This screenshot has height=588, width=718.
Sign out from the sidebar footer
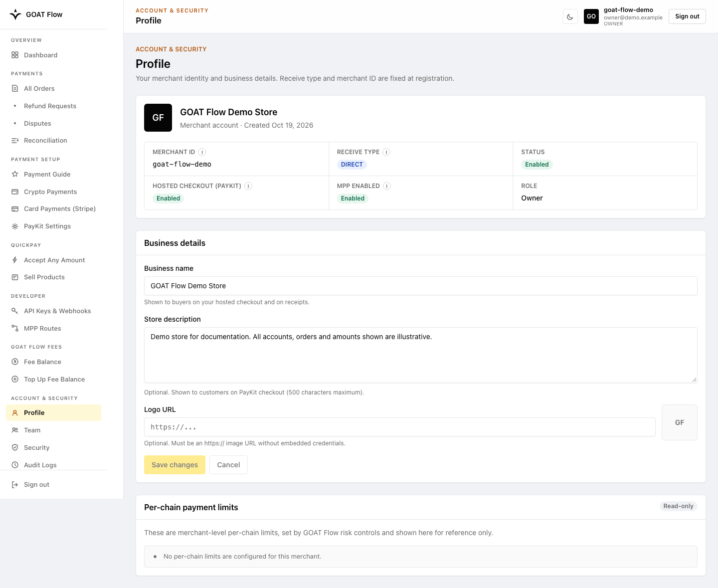pyautogui.click(x=54, y=485)
